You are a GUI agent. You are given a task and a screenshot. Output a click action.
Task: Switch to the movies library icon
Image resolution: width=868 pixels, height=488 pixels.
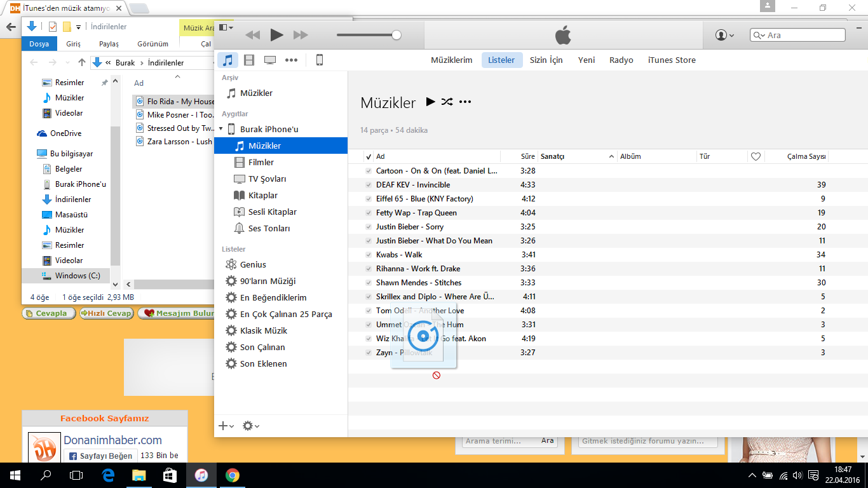[249, 60]
